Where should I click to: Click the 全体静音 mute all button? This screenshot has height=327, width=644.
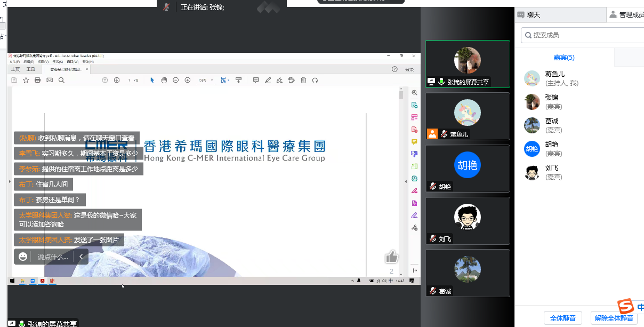562,318
